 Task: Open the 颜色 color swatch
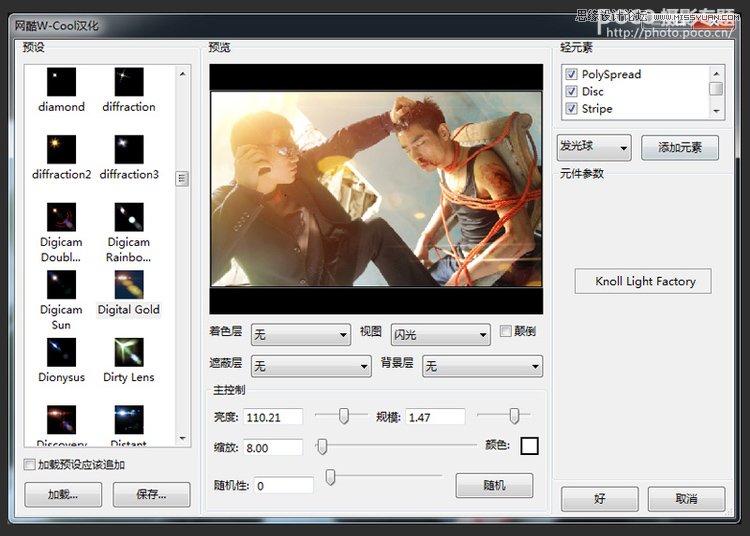pos(529,446)
